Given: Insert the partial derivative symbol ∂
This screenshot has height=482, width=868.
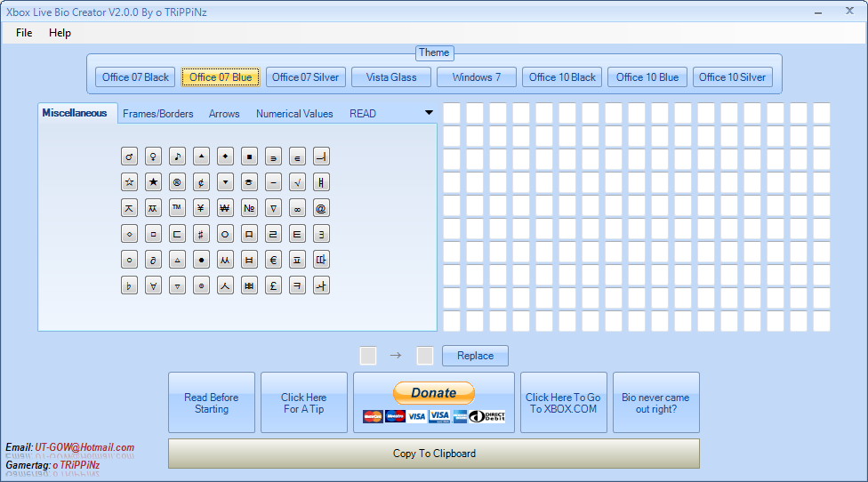Looking at the screenshot, I should point(153,260).
